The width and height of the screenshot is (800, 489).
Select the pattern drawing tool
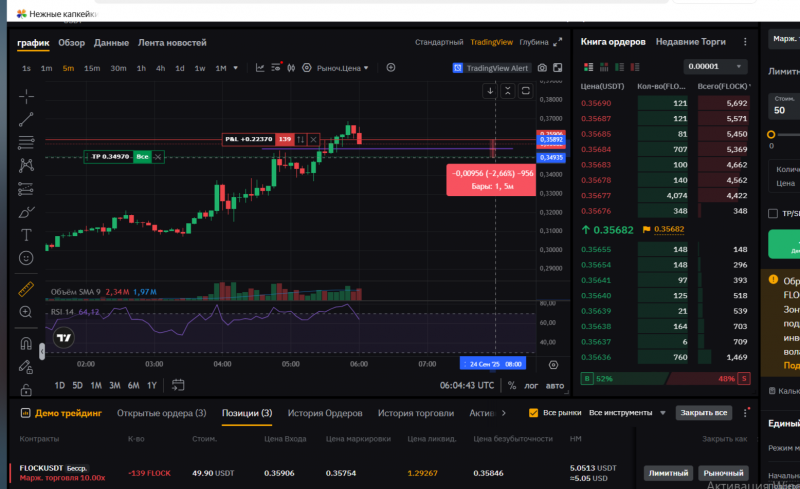[27, 165]
